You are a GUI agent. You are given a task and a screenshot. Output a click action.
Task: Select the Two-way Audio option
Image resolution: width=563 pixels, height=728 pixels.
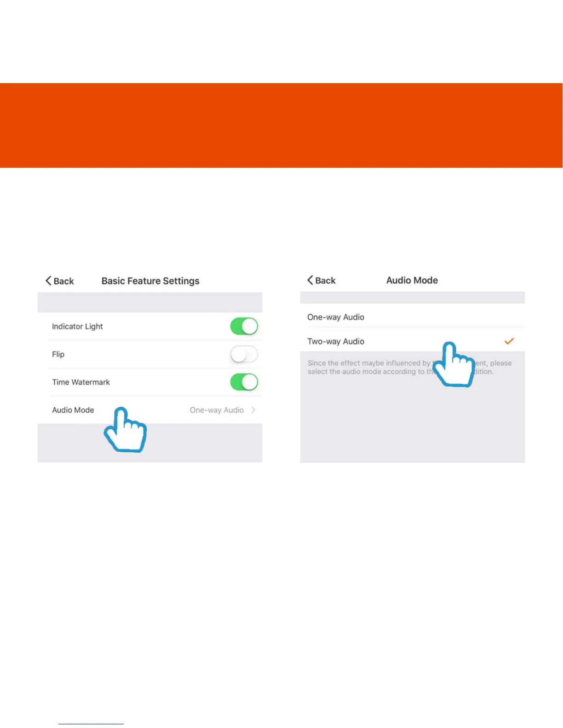click(412, 341)
